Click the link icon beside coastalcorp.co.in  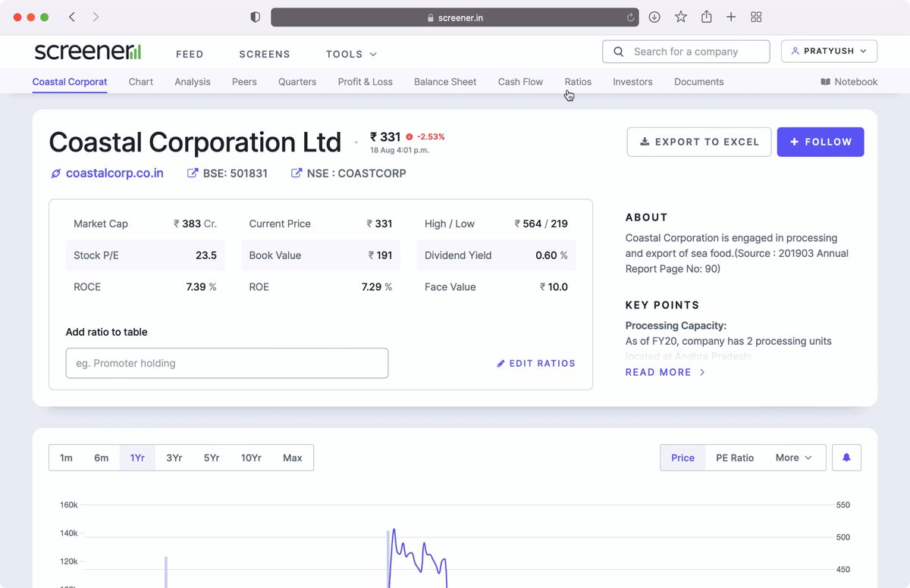tap(55, 174)
